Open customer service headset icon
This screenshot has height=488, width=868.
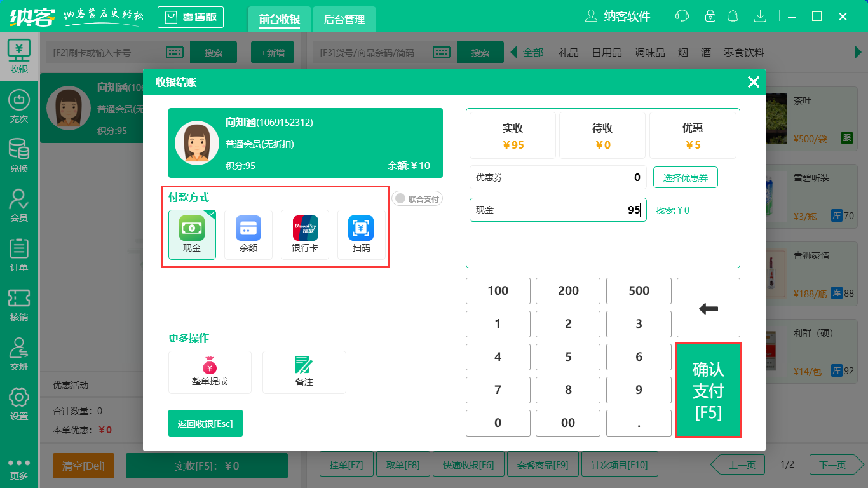[682, 16]
